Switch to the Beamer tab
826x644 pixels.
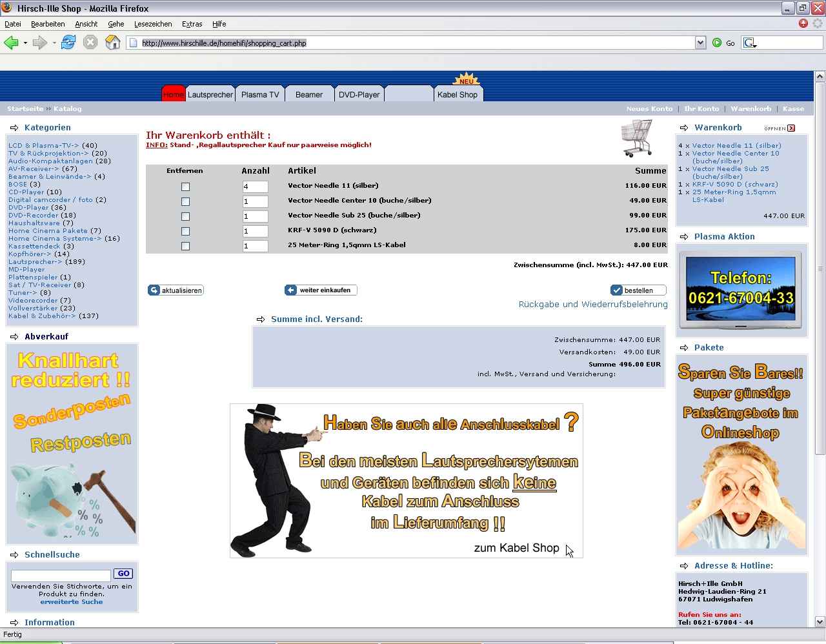tap(309, 94)
